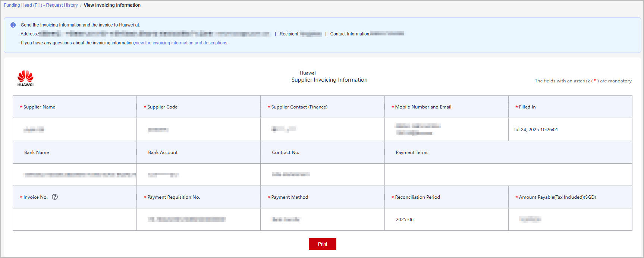Click the Supplier Contact (Finance) header
The width and height of the screenshot is (644, 258).
(299, 107)
